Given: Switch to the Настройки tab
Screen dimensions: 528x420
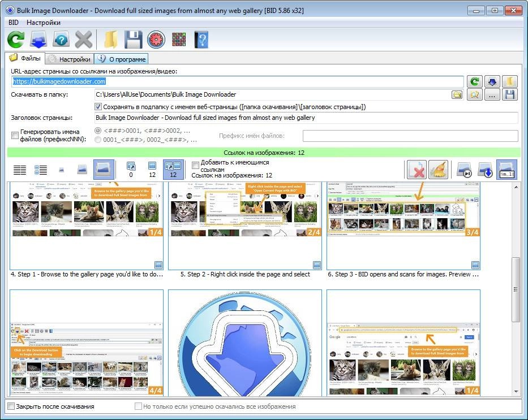Looking at the screenshot, I should click(x=70, y=59).
